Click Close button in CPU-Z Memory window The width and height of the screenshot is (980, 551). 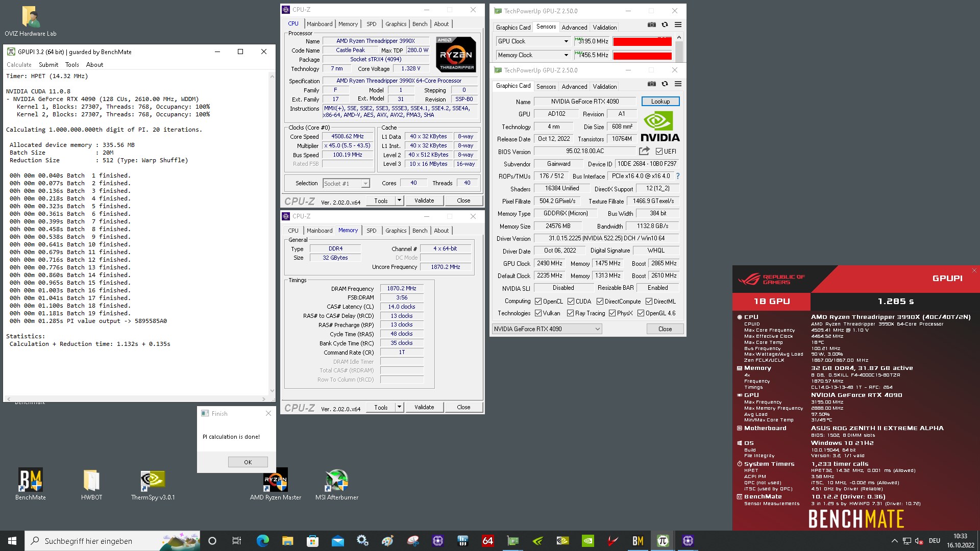tap(463, 407)
